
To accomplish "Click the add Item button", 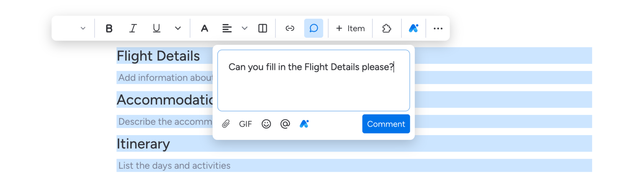I will coord(350,29).
